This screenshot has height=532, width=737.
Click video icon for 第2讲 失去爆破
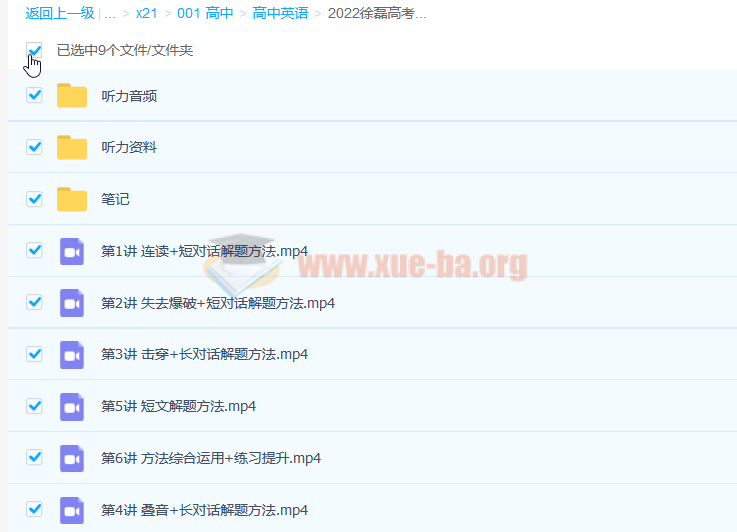click(72, 303)
